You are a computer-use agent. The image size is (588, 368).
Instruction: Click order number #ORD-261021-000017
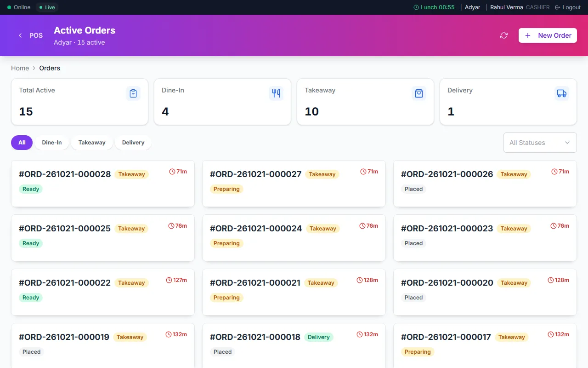pyautogui.click(x=446, y=337)
